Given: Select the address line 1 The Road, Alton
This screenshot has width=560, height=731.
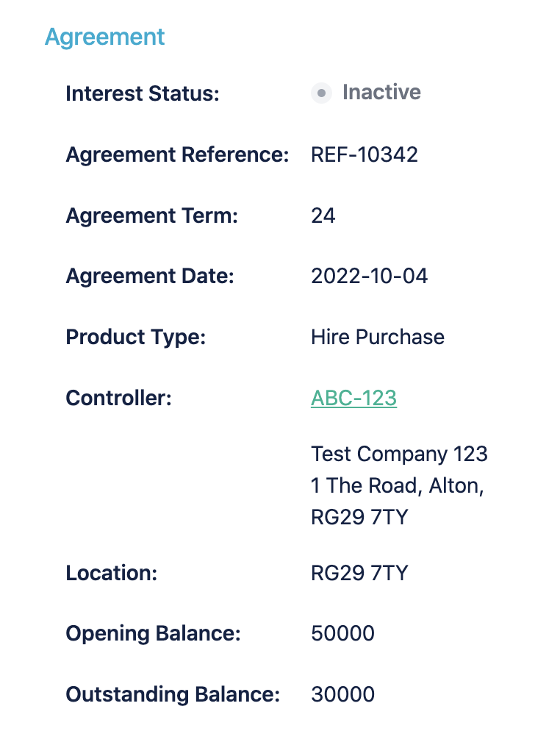Looking at the screenshot, I should 397,485.
